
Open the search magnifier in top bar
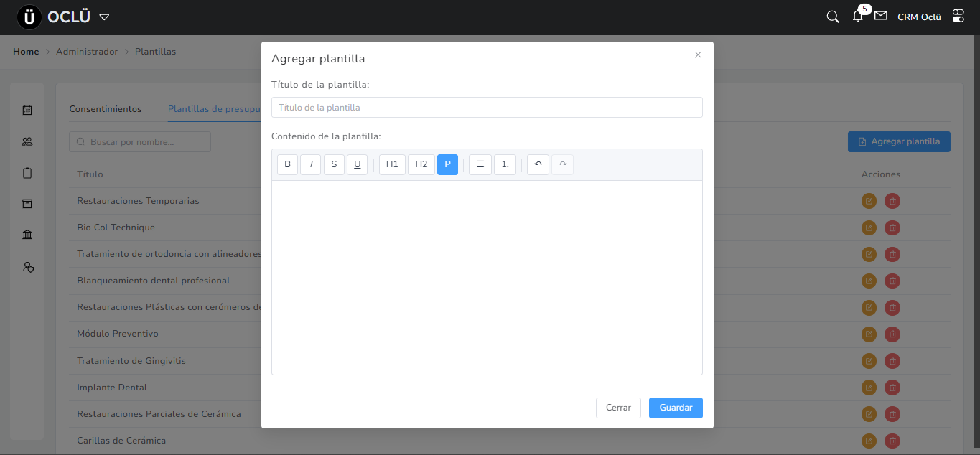click(833, 17)
